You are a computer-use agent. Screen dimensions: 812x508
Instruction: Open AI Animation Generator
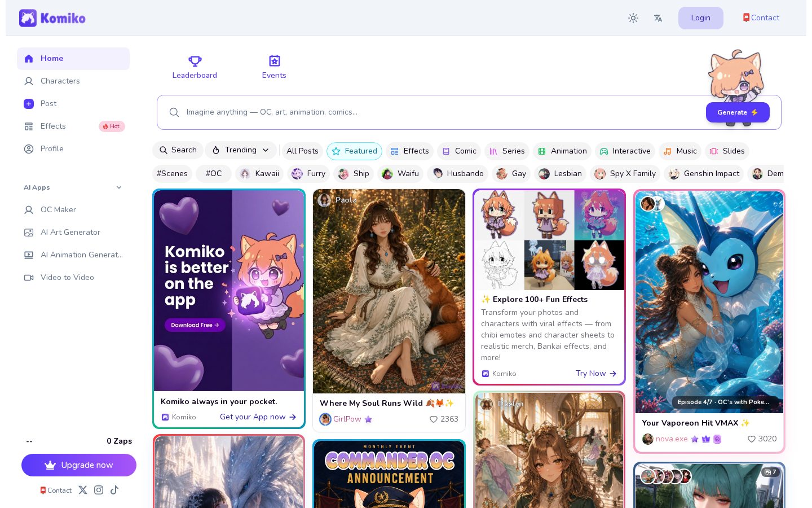pyautogui.click(x=73, y=255)
